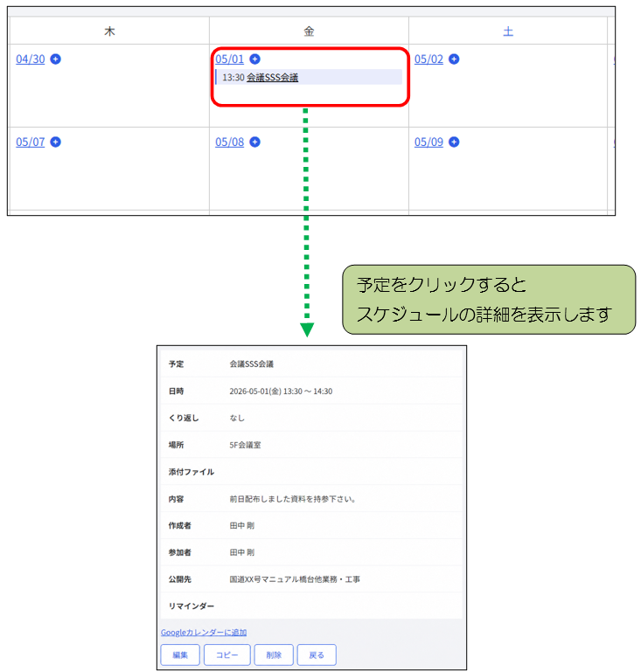Select the 土 column header
The image size is (641, 672).
[508, 31]
